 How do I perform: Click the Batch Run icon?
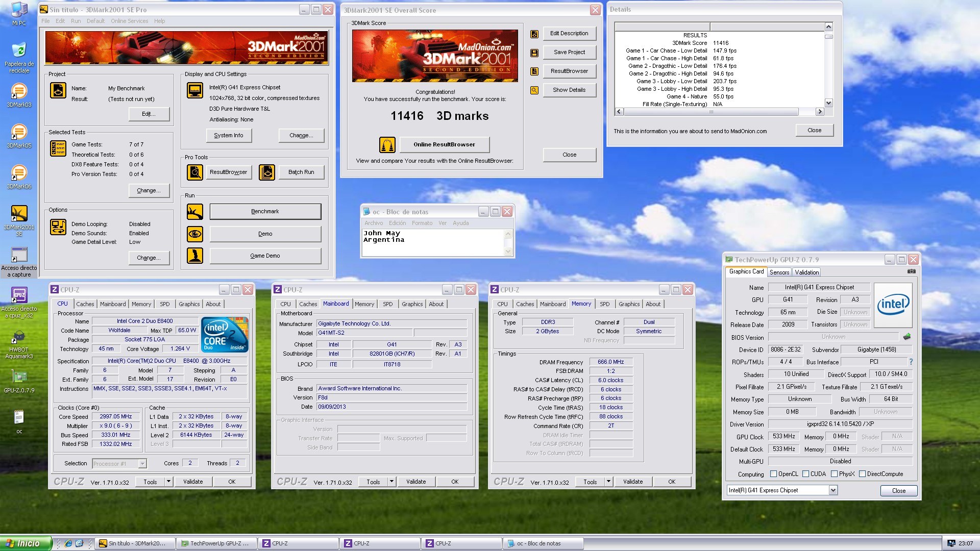click(x=267, y=172)
